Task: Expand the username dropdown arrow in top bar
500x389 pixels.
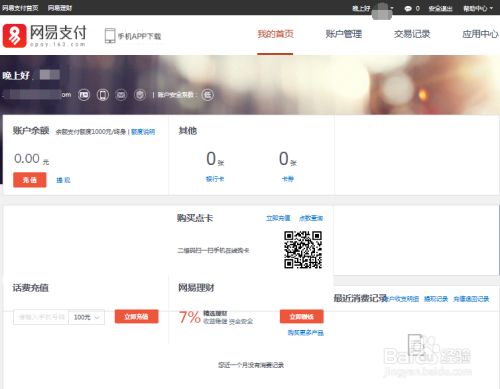Action: coord(392,8)
